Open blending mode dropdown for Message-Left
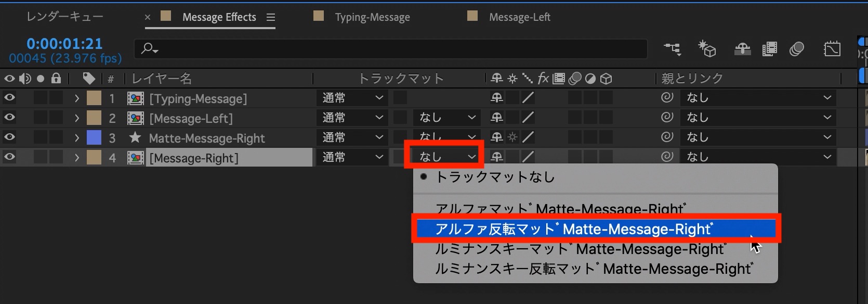The image size is (868, 304). [352, 117]
